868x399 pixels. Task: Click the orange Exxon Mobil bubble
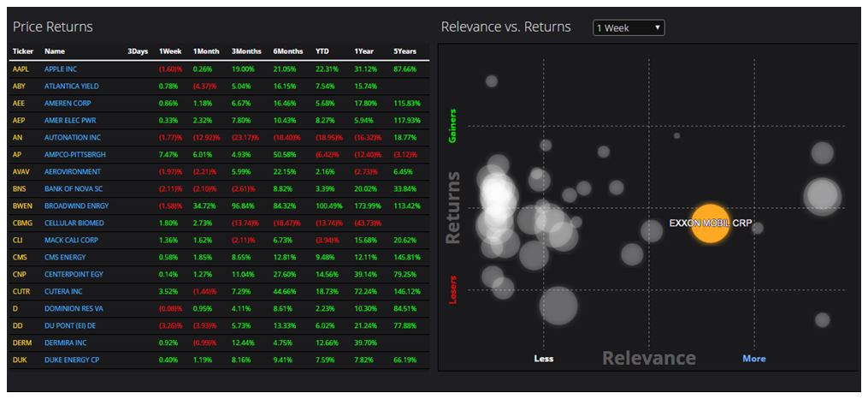coord(710,223)
